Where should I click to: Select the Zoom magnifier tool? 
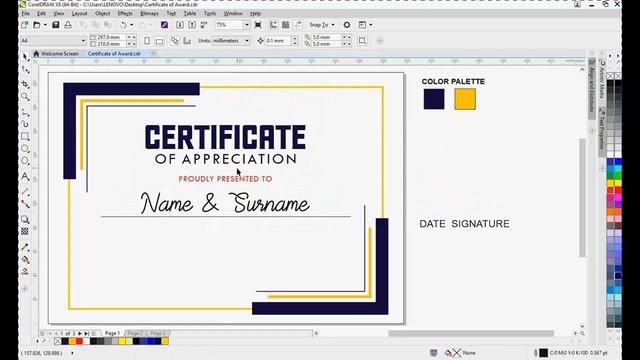pos(25,97)
